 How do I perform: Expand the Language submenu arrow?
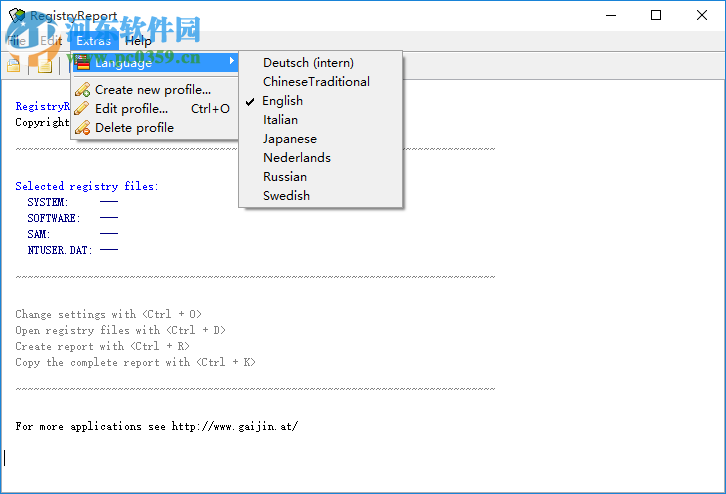(232, 61)
